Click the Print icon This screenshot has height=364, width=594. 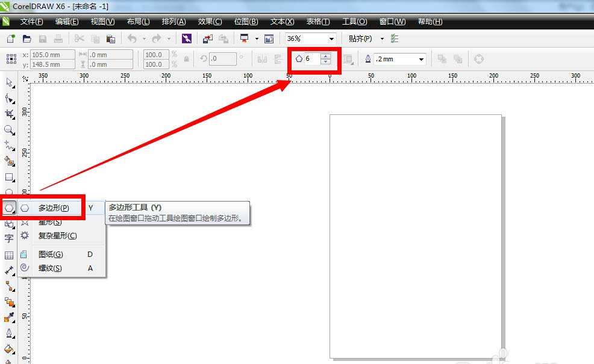58,39
